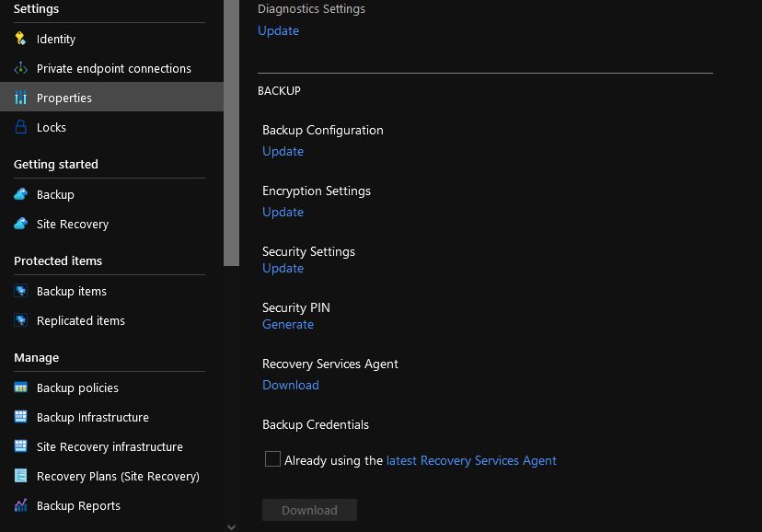The width and height of the screenshot is (762, 532).
Task: Click the Backup Reports chart icon
Action: [20, 505]
